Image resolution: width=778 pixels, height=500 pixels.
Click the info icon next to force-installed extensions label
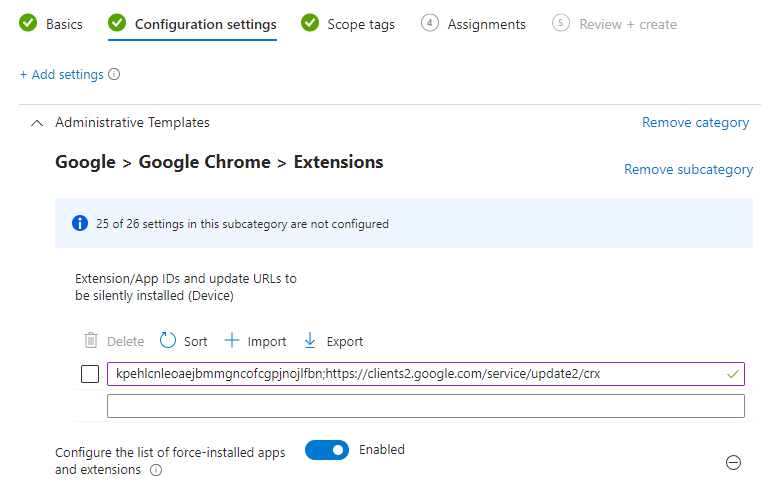coord(156,470)
